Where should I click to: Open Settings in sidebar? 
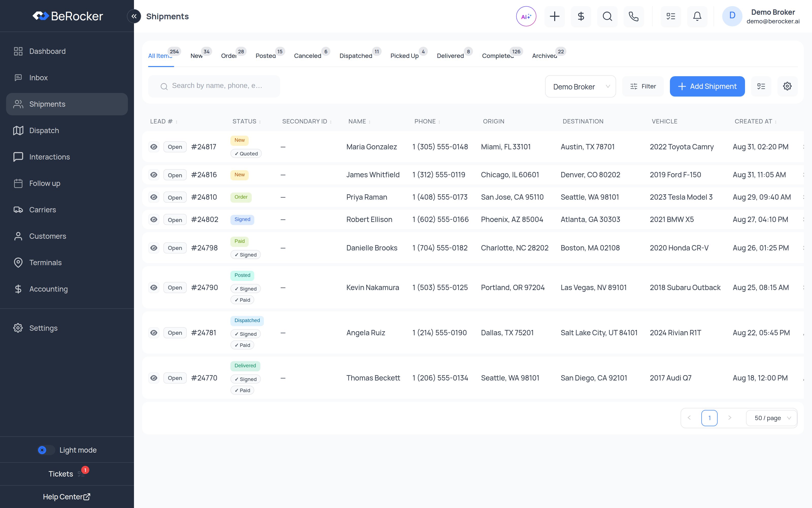pos(67,328)
